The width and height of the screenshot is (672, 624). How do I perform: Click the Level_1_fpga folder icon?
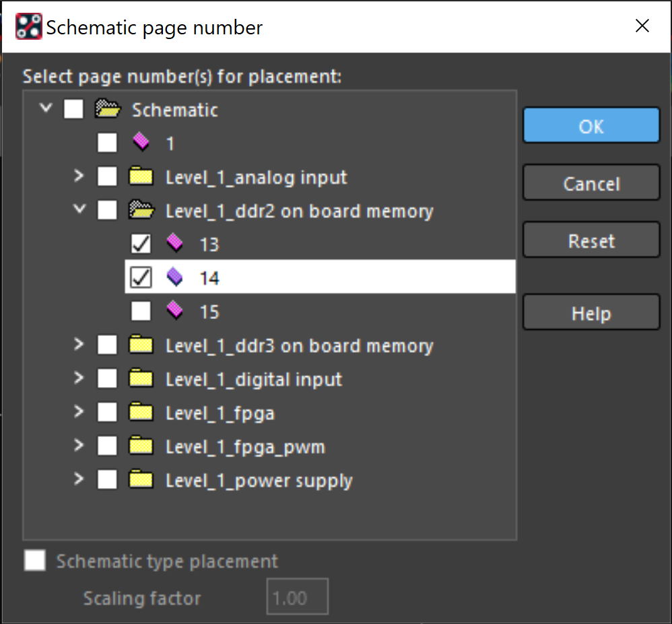tap(141, 412)
